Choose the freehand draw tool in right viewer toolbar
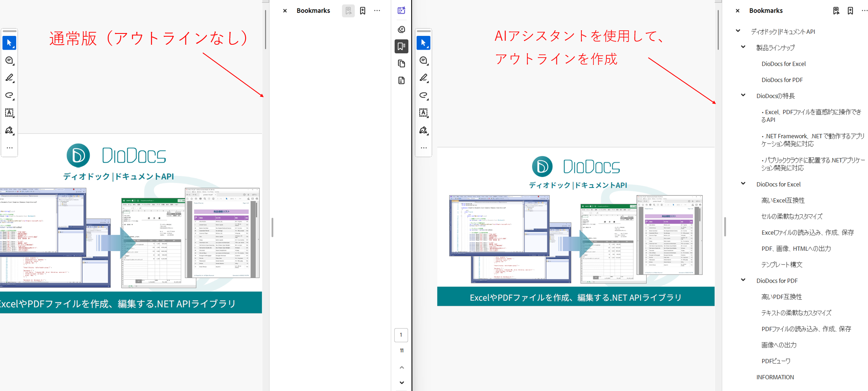Screen dimensions: 868x391 (x=423, y=96)
